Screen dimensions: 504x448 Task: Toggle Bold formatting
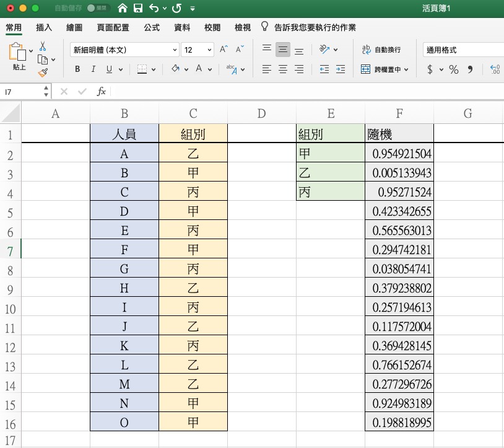(x=77, y=69)
